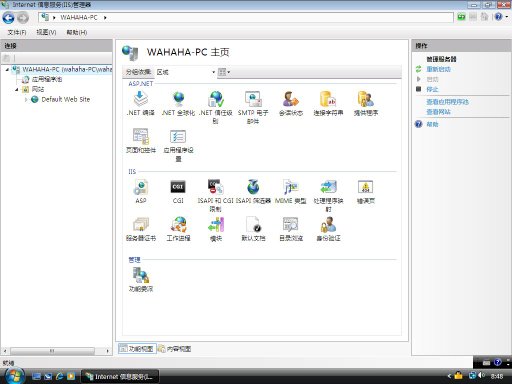Open the error pages warning icon

pos(366,187)
